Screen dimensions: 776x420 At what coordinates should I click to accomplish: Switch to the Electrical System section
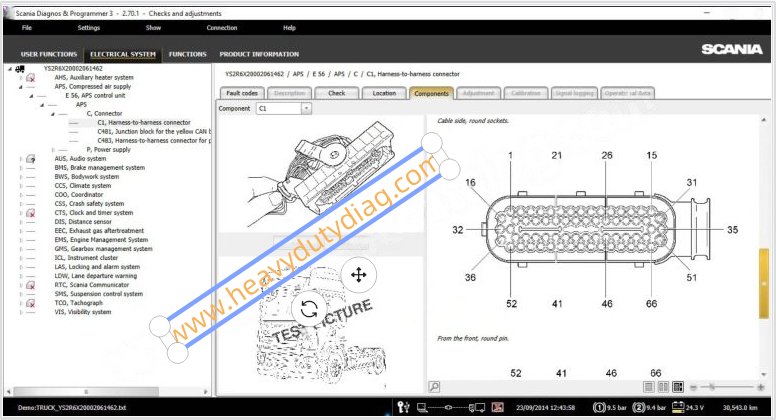[123, 54]
